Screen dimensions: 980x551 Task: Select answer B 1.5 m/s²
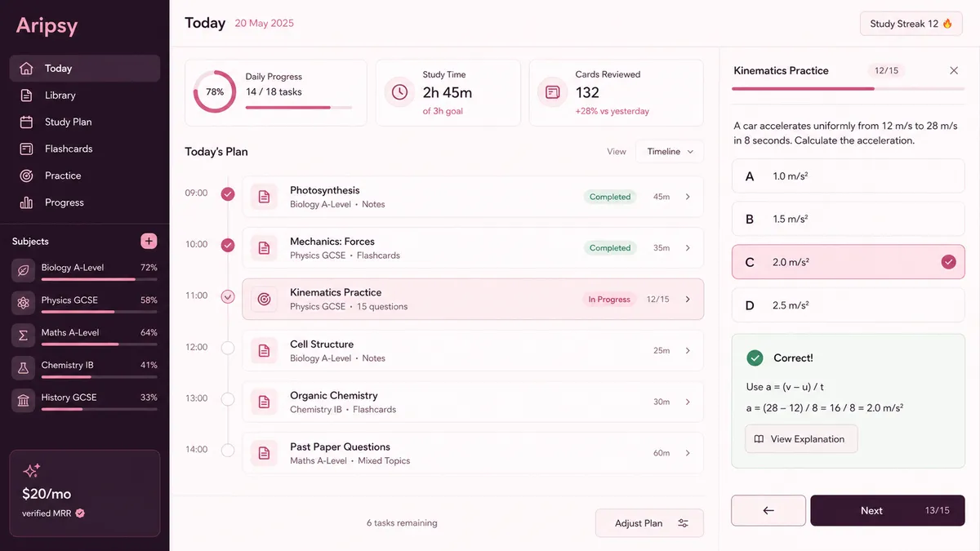coord(848,220)
